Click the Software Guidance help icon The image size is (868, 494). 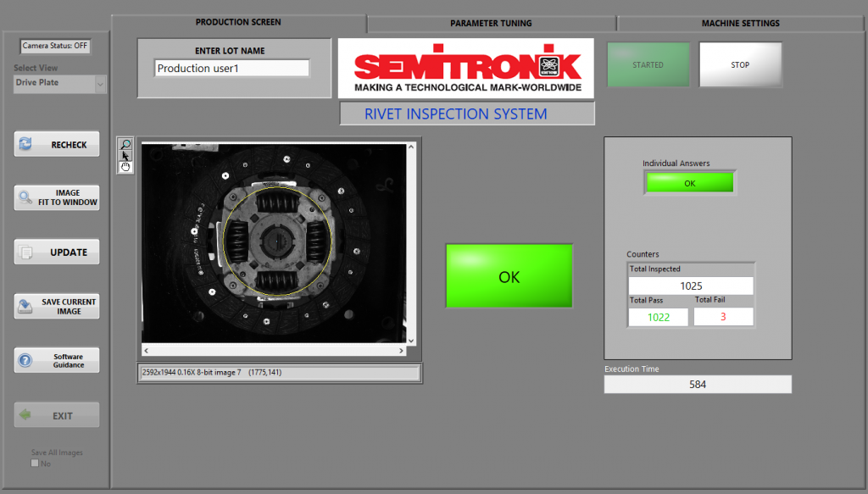[25, 360]
